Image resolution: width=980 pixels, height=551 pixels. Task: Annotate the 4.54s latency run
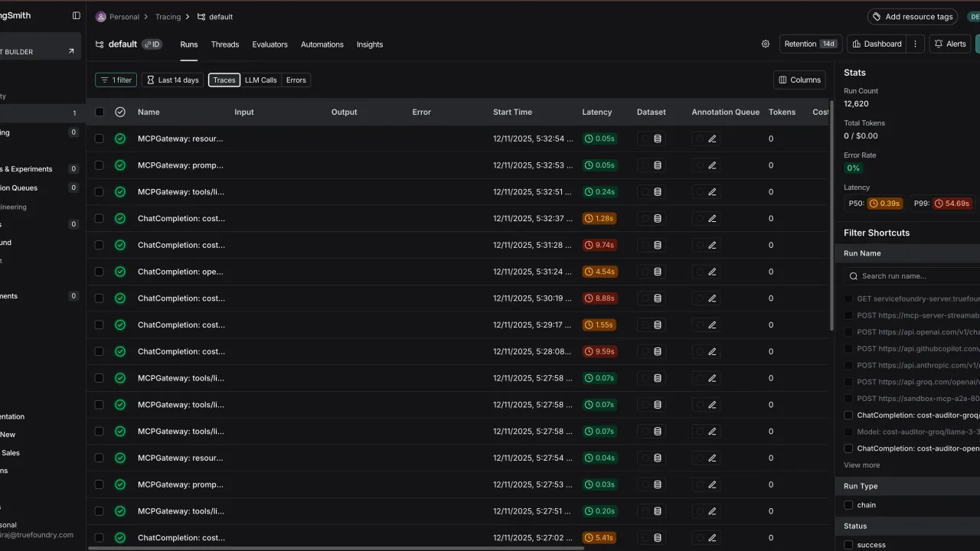[x=712, y=272]
